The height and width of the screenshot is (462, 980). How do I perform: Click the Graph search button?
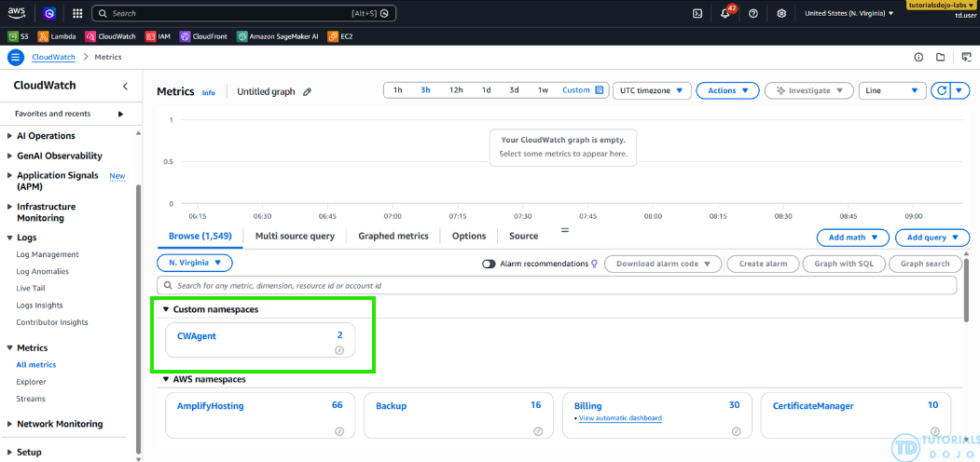pyautogui.click(x=925, y=264)
